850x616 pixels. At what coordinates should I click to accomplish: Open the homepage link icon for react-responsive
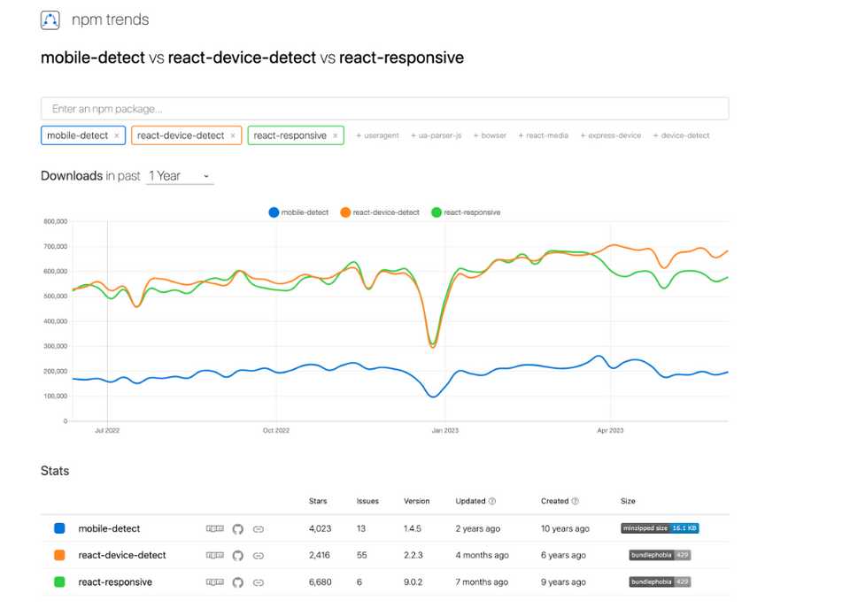[x=259, y=582]
